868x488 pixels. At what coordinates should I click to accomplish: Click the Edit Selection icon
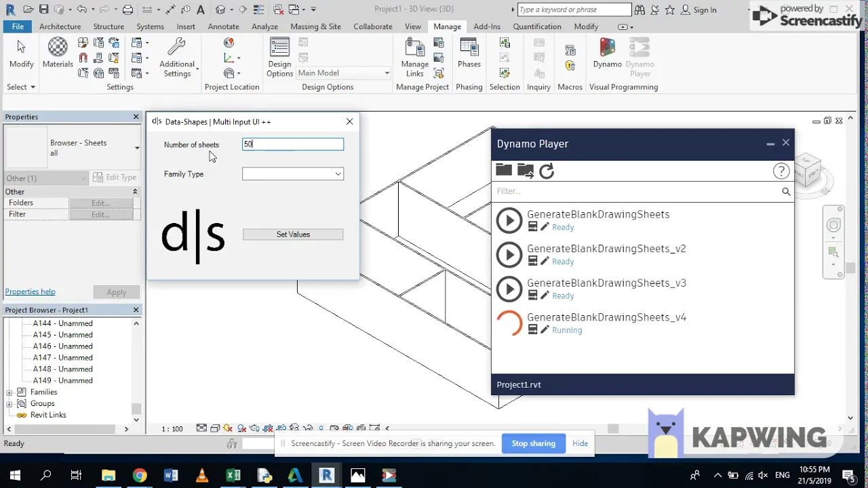(x=505, y=73)
